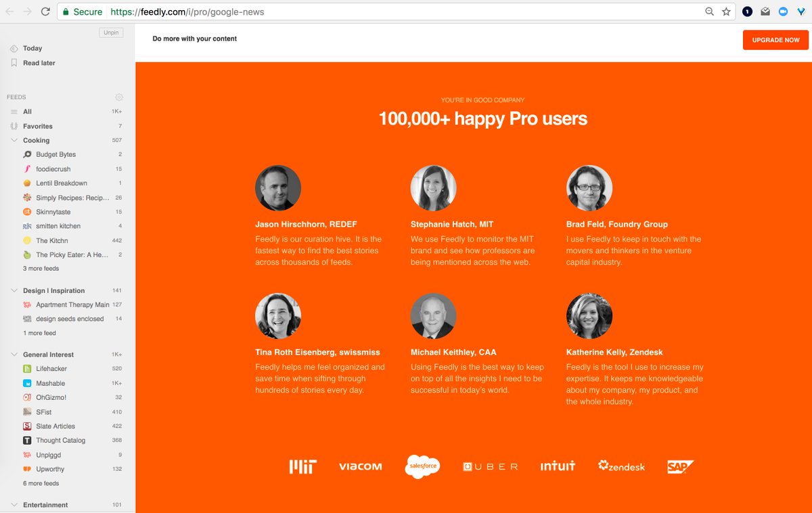The width and height of the screenshot is (812, 513).
Task: Click the MIT logo at bottom
Action: 303,466
